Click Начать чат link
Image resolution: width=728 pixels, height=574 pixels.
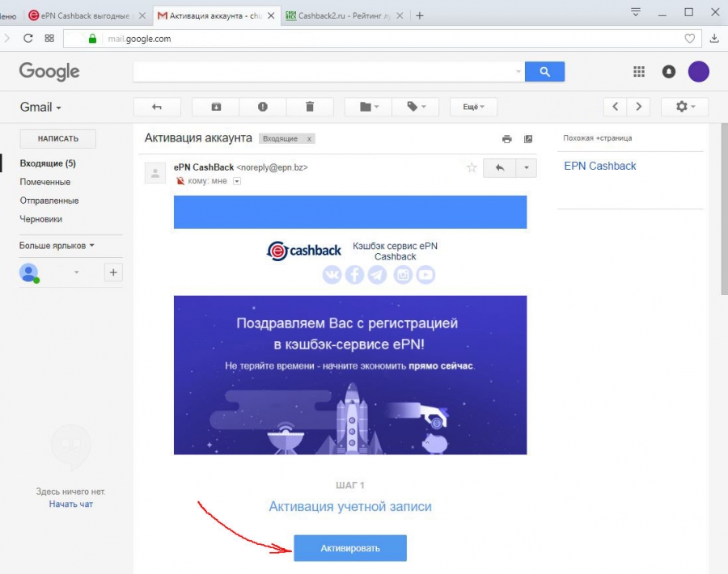71,504
